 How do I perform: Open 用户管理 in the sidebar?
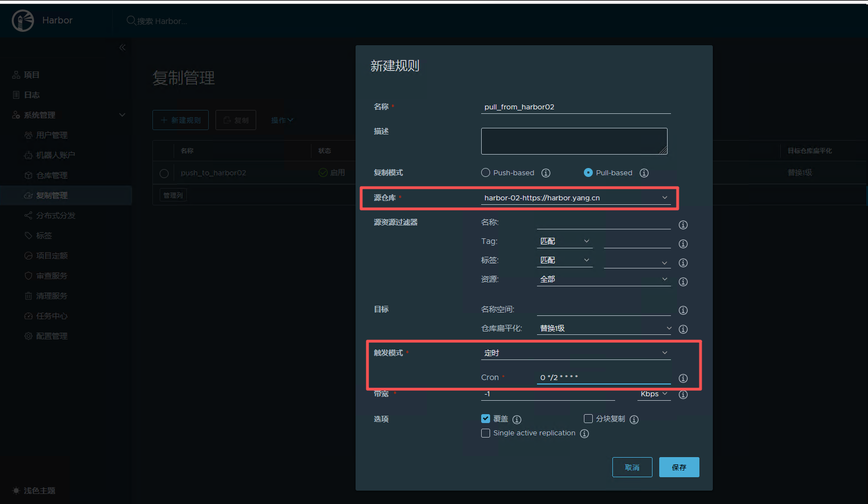point(52,135)
